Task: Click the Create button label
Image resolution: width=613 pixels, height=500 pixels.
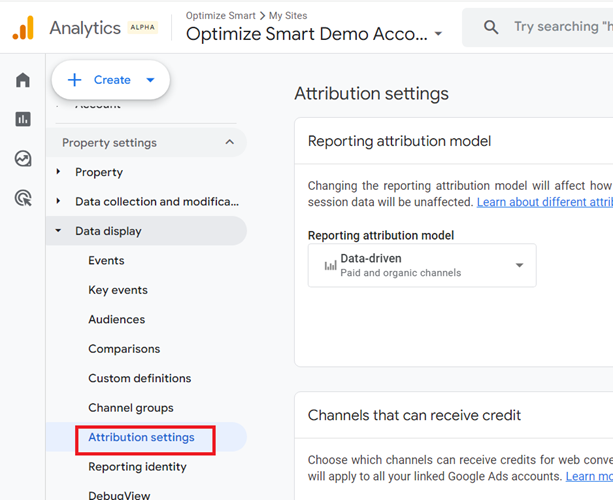Action: coord(112,80)
